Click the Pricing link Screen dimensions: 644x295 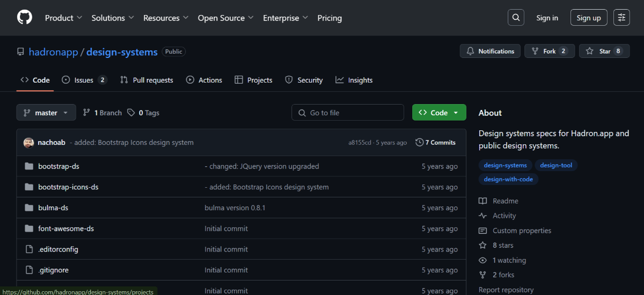pyautogui.click(x=330, y=18)
